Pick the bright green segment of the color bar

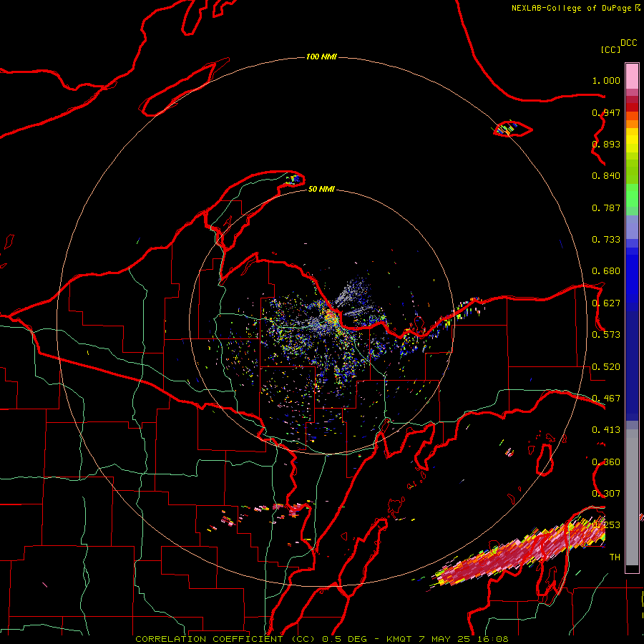click(632, 195)
